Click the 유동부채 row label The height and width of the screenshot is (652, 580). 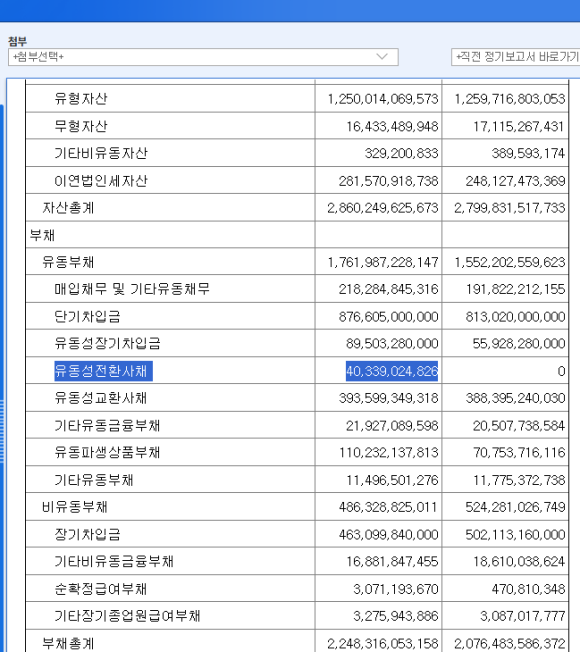pyautogui.click(x=68, y=262)
